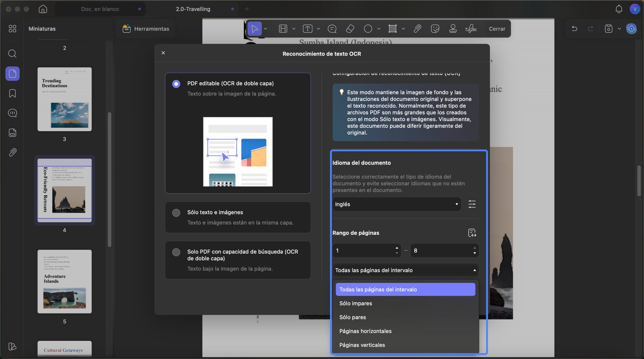The image size is (644, 359).
Task: Go to the Home icon
Action: [43, 9]
